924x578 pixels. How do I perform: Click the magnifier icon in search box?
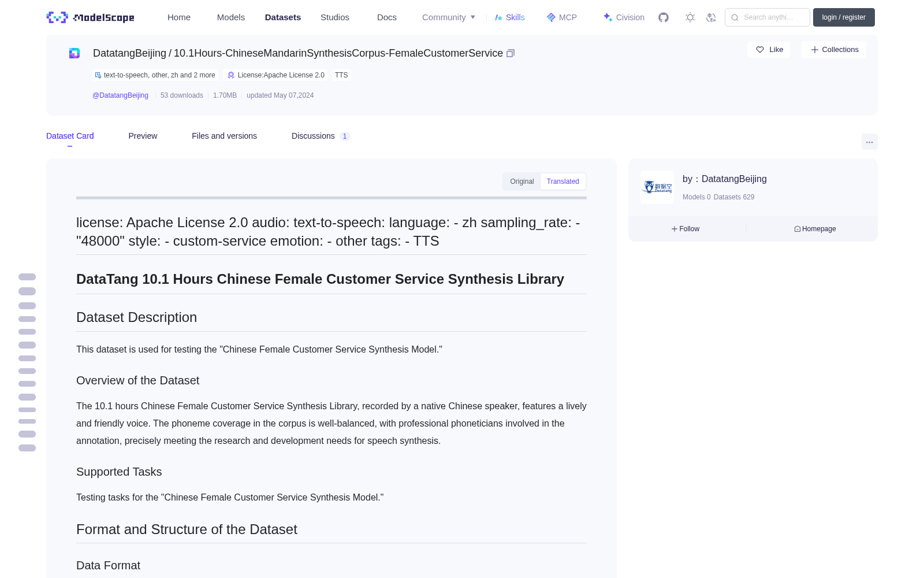coord(735,17)
